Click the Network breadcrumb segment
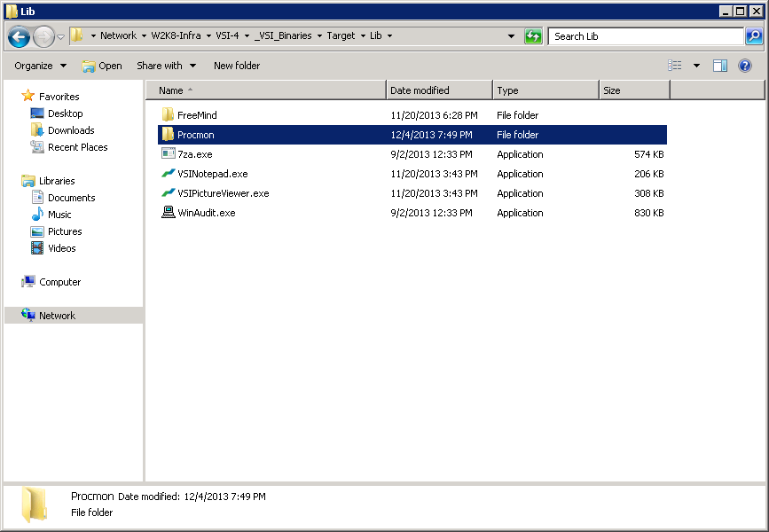Viewport: 769px width, 532px height. [118, 35]
